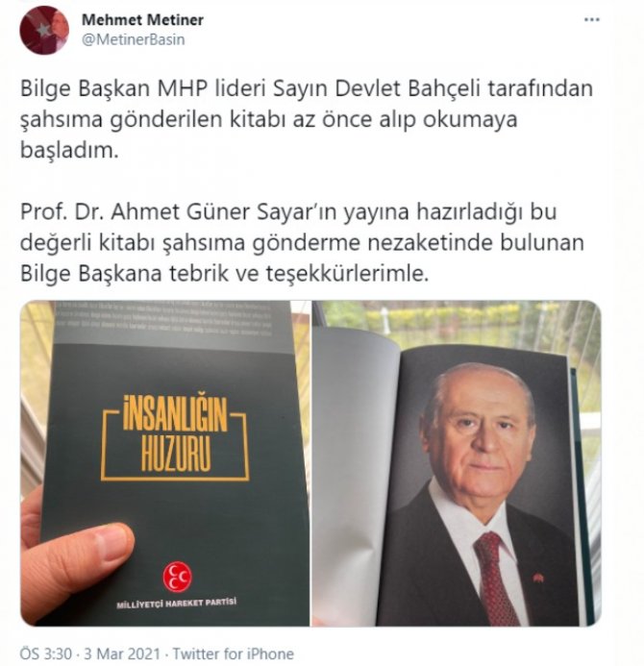Click the Milliyetçi Hareket Partisi caption
The height and width of the screenshot is (666, 644).
[176, 604]
